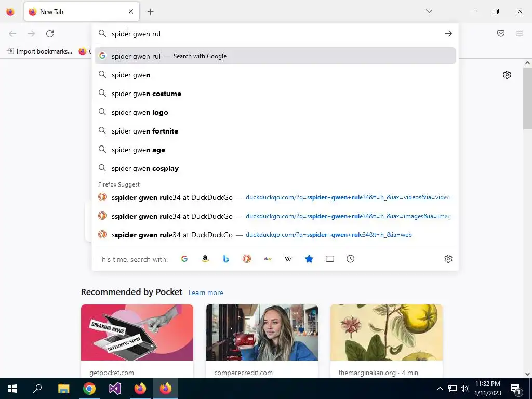Search this time with Amazon icon
This screenshot has width=532, height=399.
coord(205,259)
